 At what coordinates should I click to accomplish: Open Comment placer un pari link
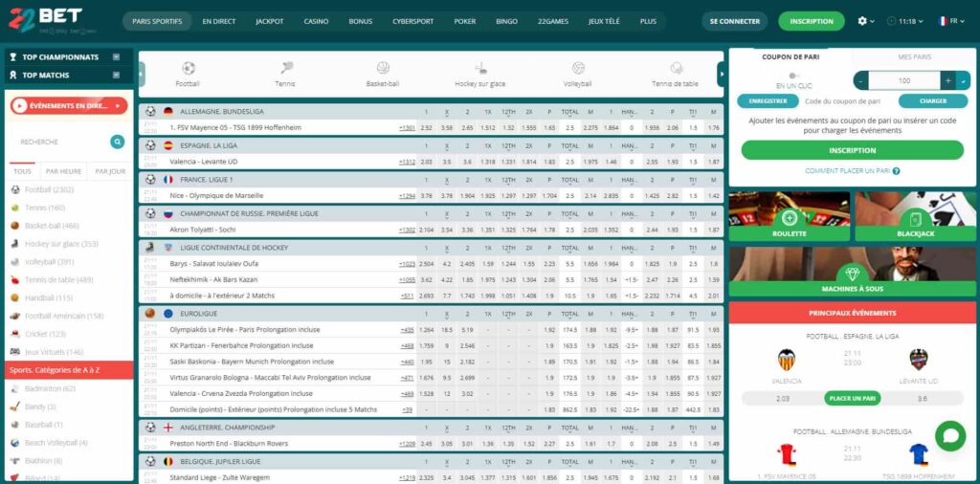click(847, 171)
